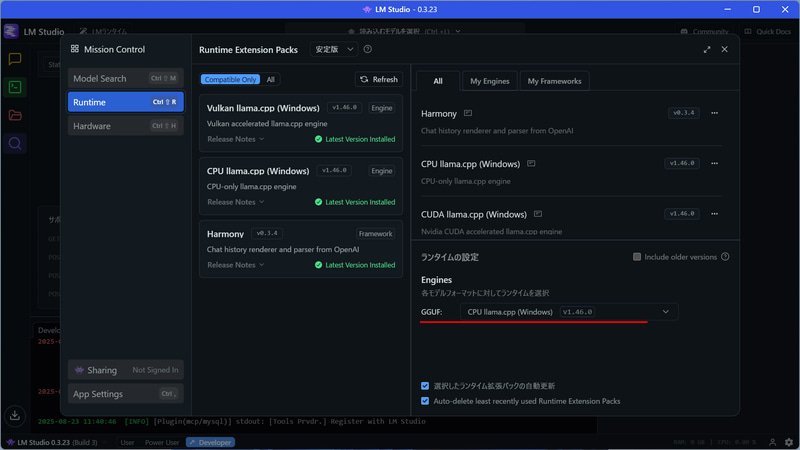Toggle automatic runtime pack update checkbox
800x450 pixels.
point(425,386)
